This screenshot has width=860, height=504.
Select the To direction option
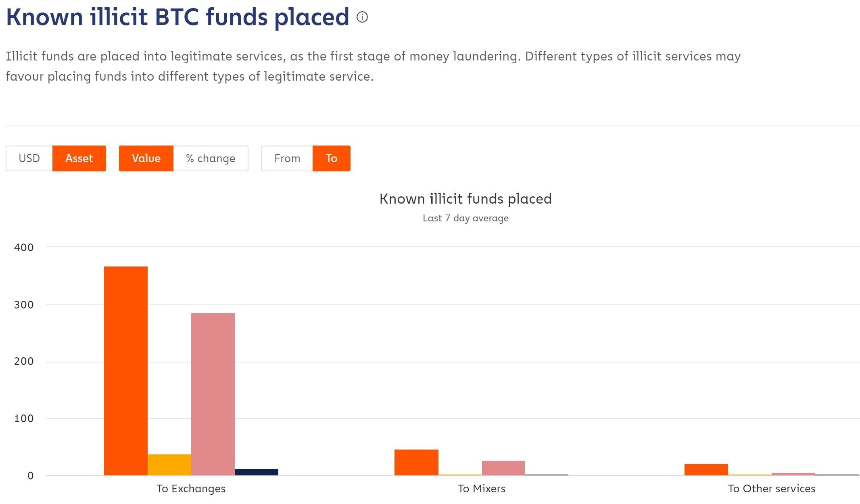(x=331, y=158)
